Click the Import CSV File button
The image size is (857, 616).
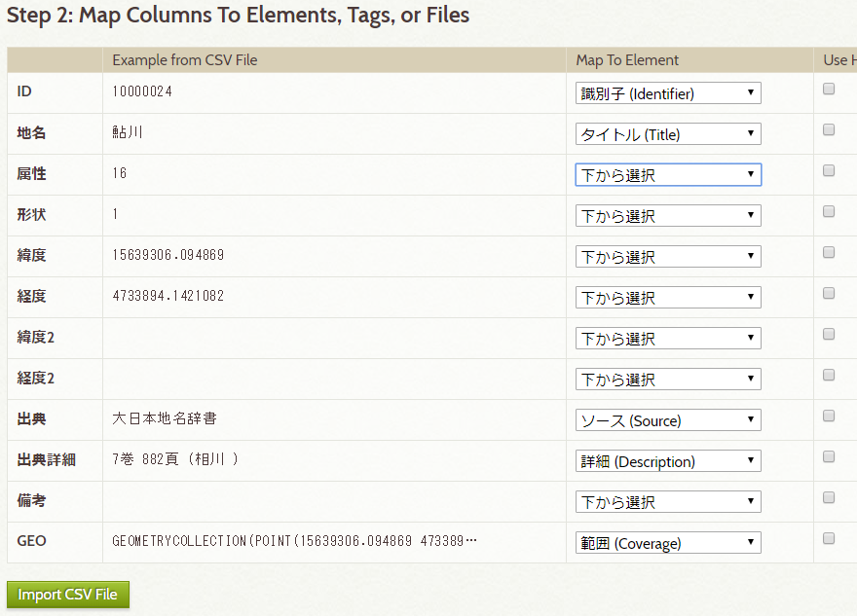pyautogui.click(x=68, y=595)
